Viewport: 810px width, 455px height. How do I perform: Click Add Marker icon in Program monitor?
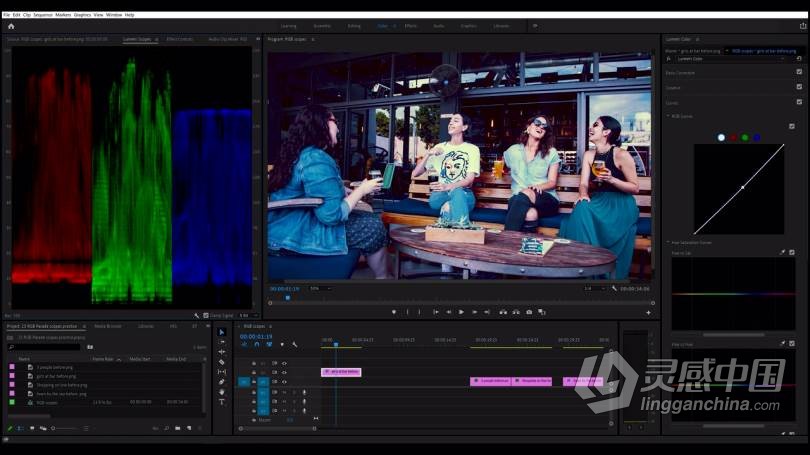(394, 312)
